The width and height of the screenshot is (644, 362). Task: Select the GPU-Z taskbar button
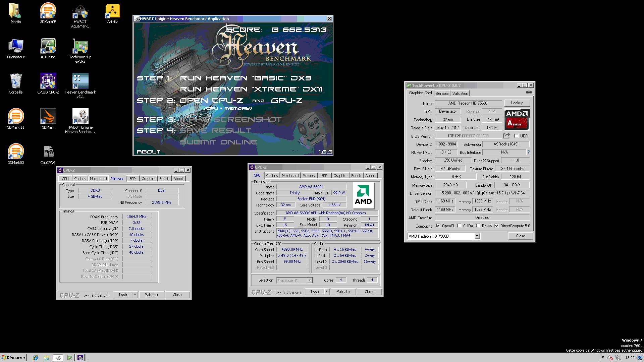click(69, 358)
